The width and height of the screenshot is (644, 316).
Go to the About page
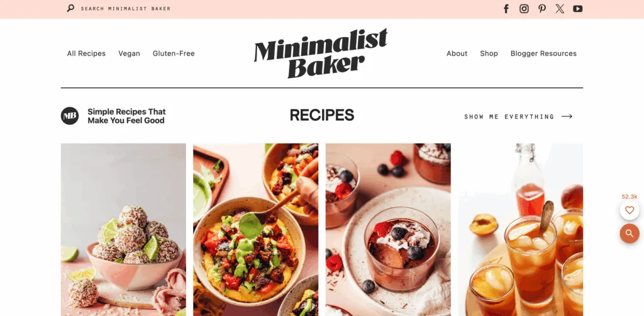[x=457, y=54]
